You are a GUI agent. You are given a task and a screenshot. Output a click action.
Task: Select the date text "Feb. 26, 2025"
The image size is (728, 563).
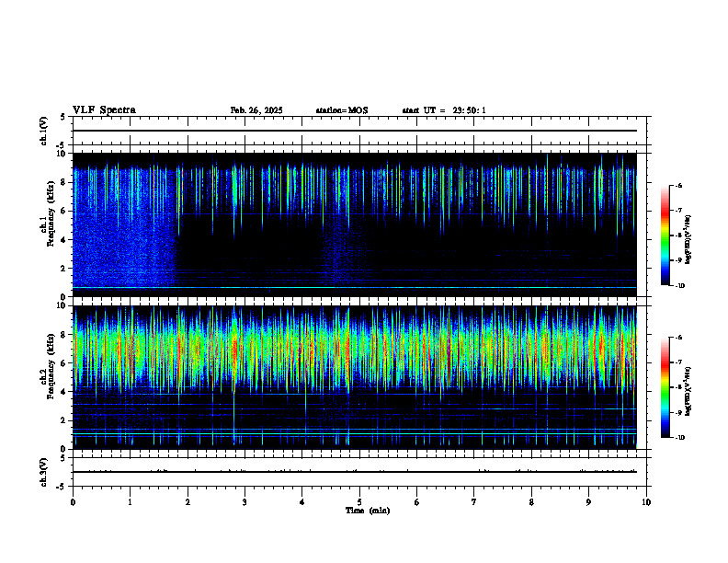(x=256, y=110)
